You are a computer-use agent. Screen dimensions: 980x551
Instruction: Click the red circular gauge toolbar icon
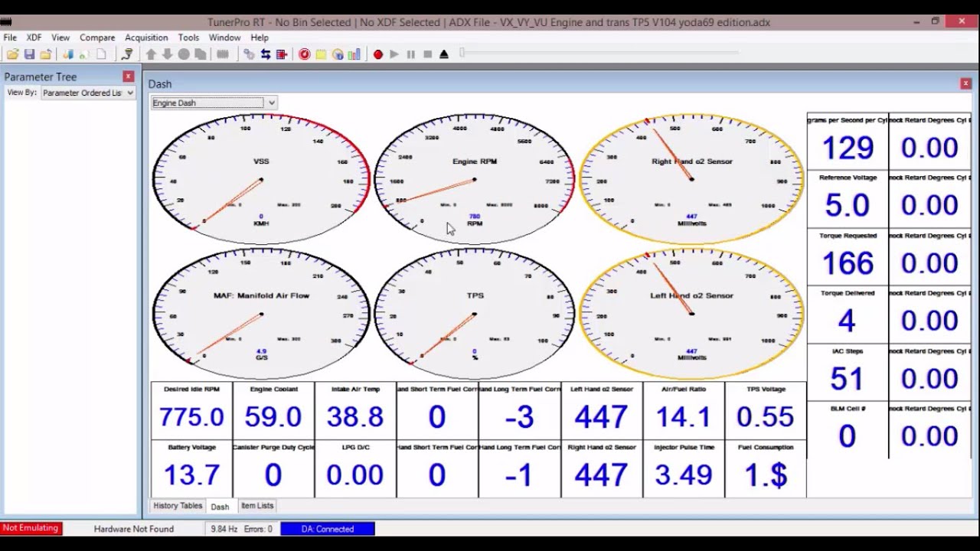pyautogui.click(x=305, y=54)
